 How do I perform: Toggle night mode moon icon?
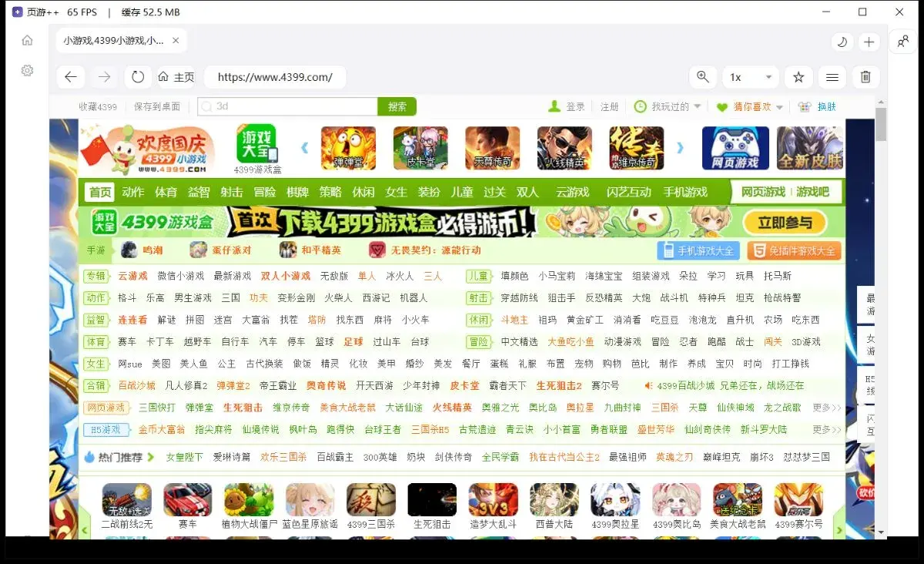[x=842, y=42]
